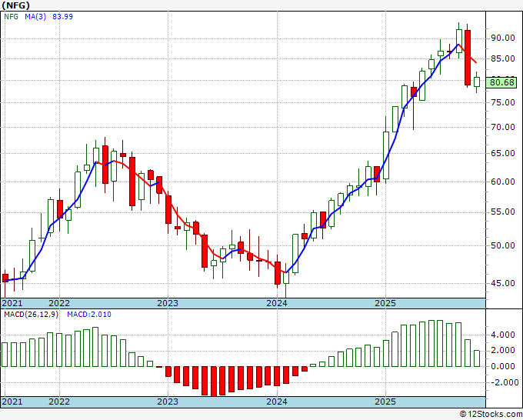
Task: Click 2023 on the price chart timeline
Action: [168, 303]
